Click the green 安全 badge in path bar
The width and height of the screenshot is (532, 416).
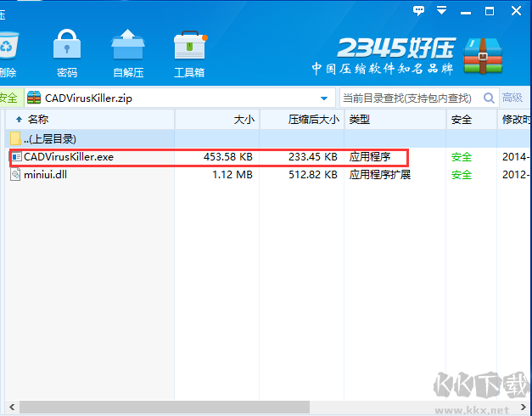tap(10, 98)
